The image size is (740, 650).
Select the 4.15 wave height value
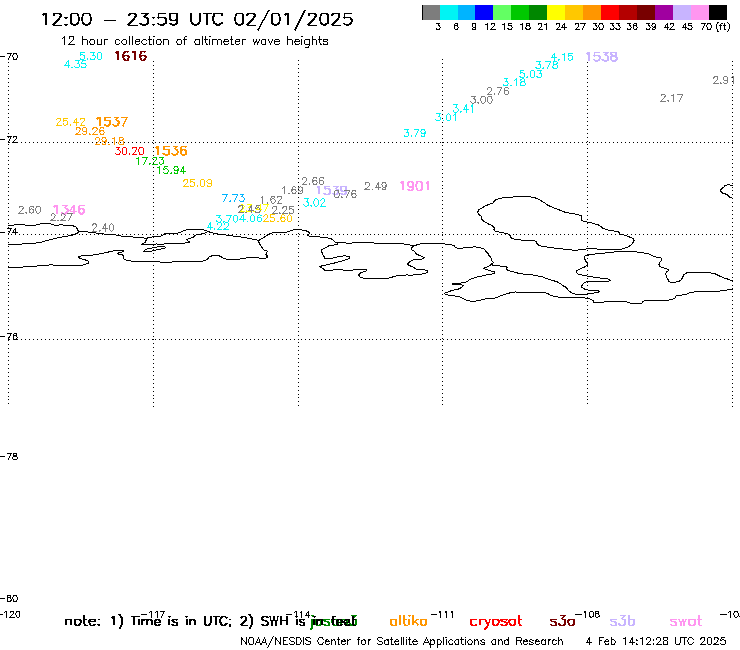point(562,57)
